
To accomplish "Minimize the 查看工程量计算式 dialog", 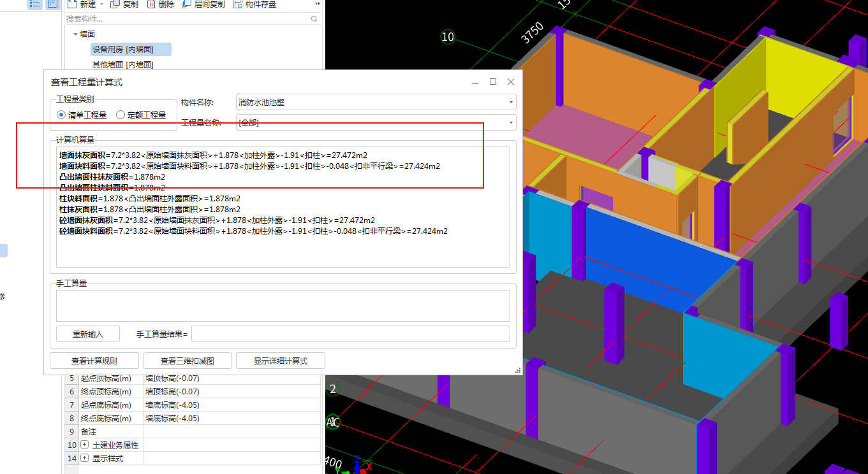I will (475, 82).
